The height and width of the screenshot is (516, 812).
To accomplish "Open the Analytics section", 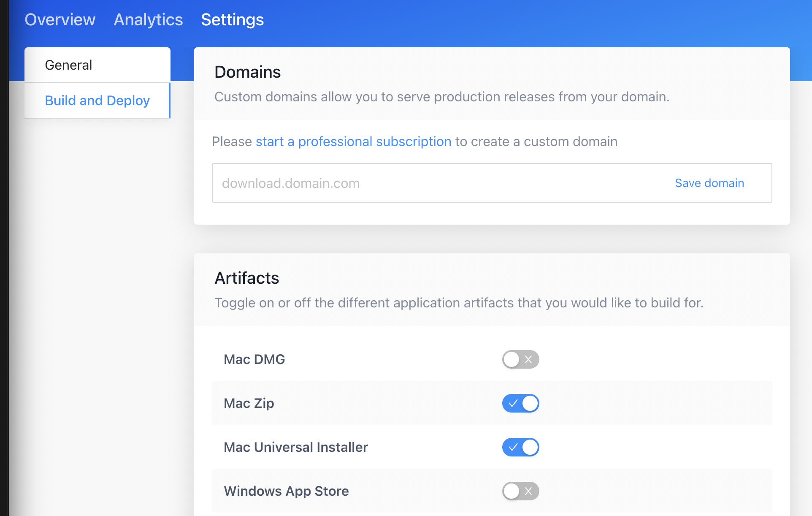I will click(148, 19).
